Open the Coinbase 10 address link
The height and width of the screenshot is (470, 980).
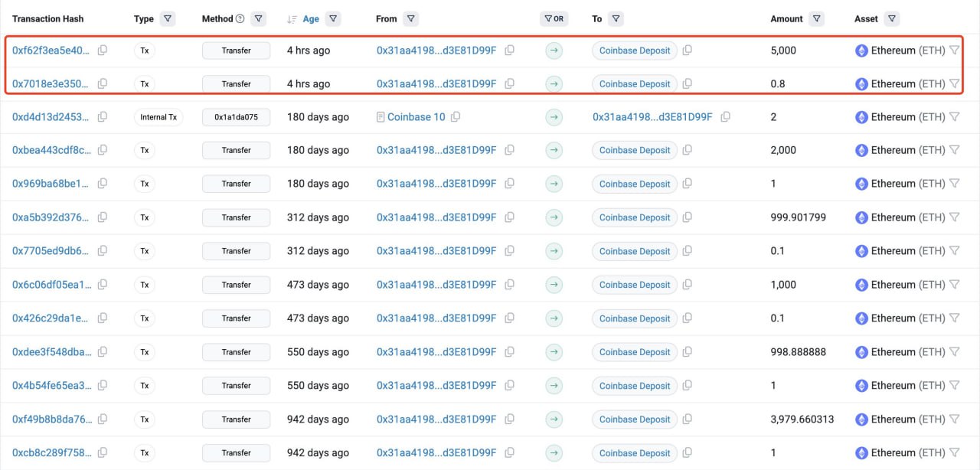416,117
